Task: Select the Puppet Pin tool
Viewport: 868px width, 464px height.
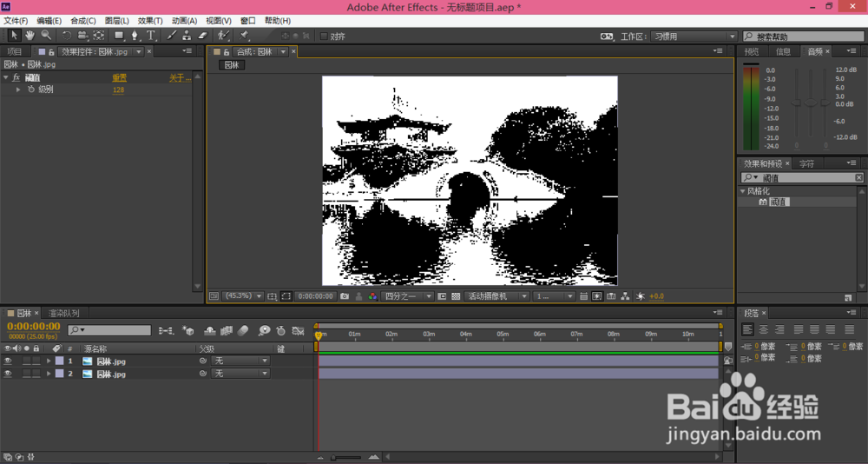Action: 244,36
